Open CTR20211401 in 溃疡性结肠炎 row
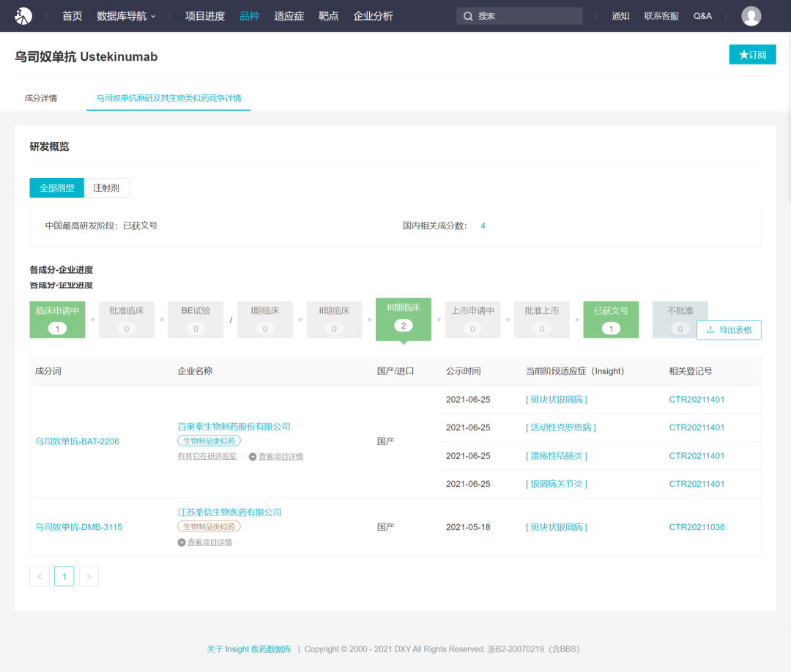Screen dimensions: 791x672 point(697,456)
